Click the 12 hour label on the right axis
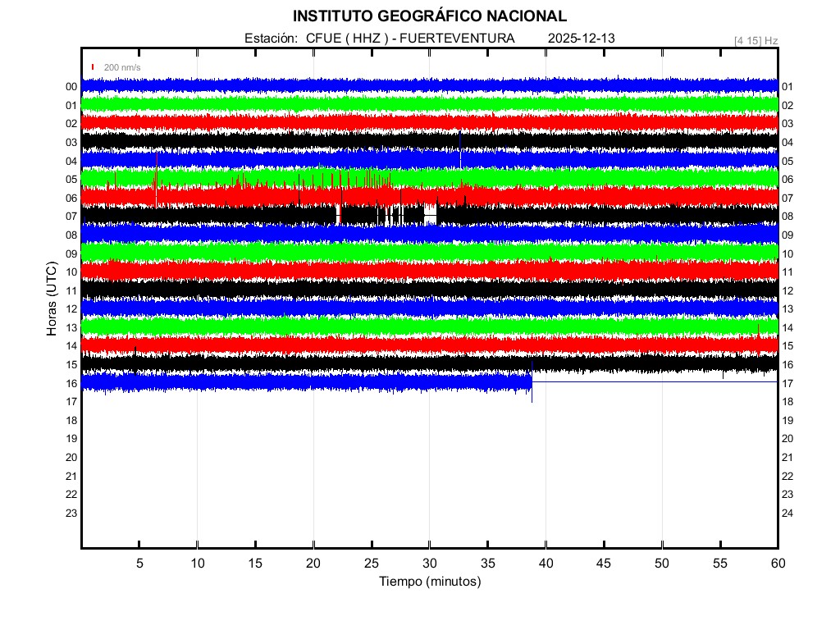 pyautogui.click(x=787, y=291)
